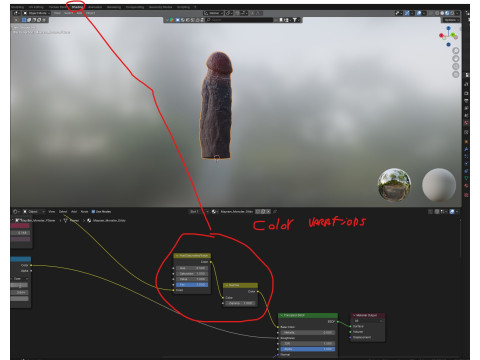480x360 pixels.
Task: Click the IOR field on Principled BSDF
Action: tap(307, 343)
